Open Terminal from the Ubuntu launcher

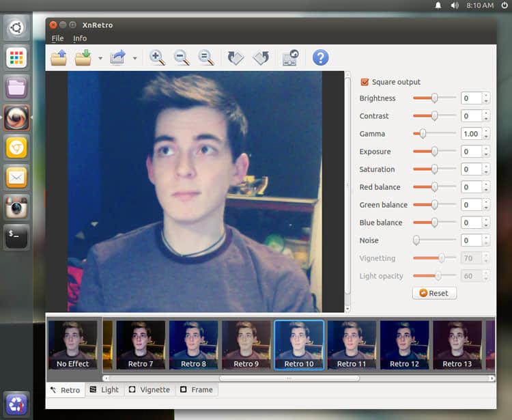pyautogui.click(x=17, y=236)
